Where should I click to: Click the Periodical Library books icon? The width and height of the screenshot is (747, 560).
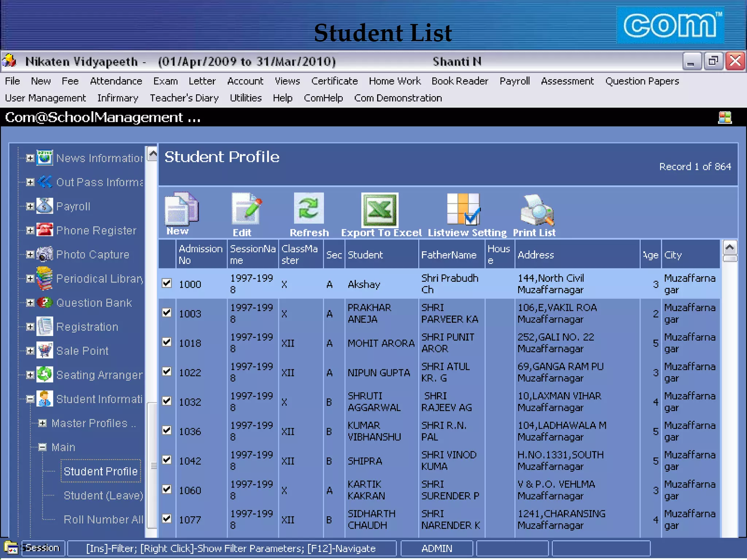pyautogui.click(x=44, y=279)
